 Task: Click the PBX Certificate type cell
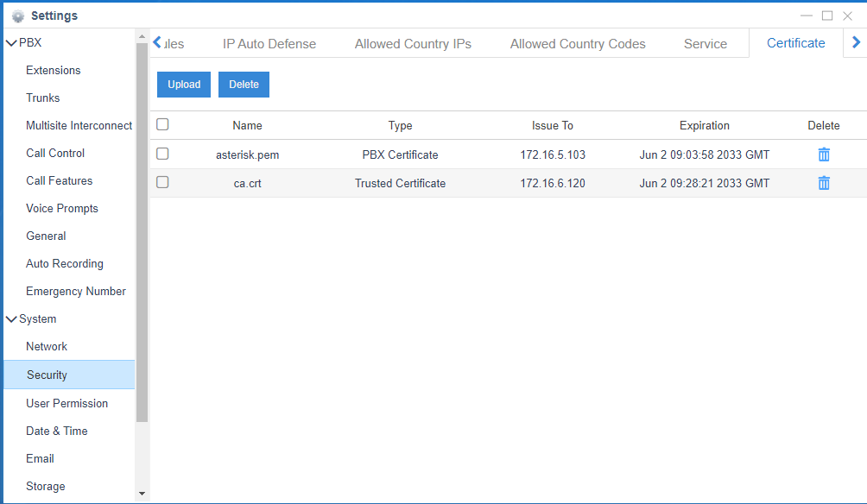pyautogui.click(x=401, y=154)
